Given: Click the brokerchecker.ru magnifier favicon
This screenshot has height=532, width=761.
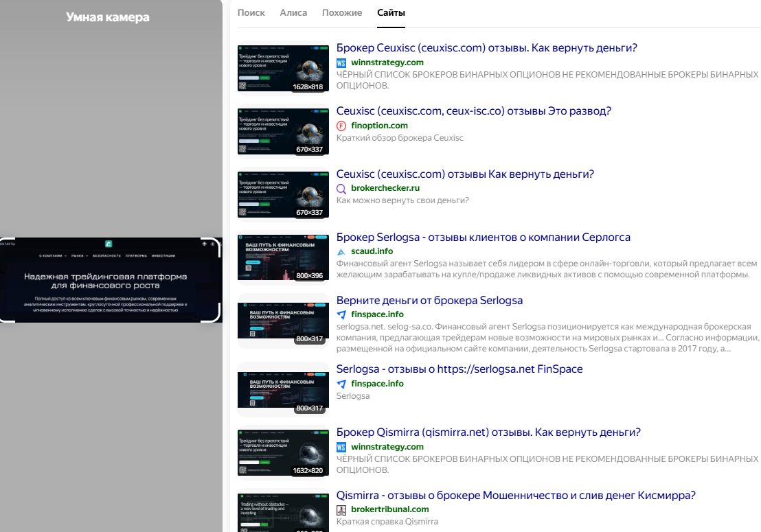Looking at the screenshot, I should pos(341,188).
